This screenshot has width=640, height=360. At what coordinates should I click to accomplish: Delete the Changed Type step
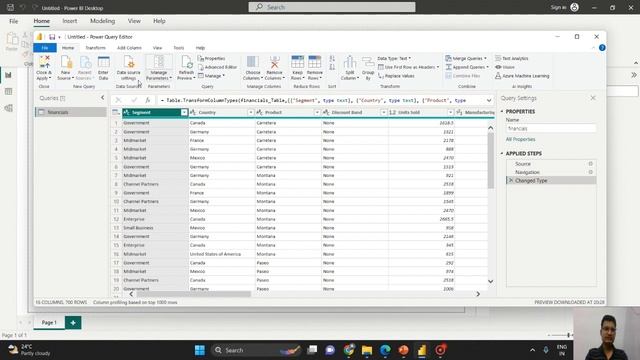[510, 180]
